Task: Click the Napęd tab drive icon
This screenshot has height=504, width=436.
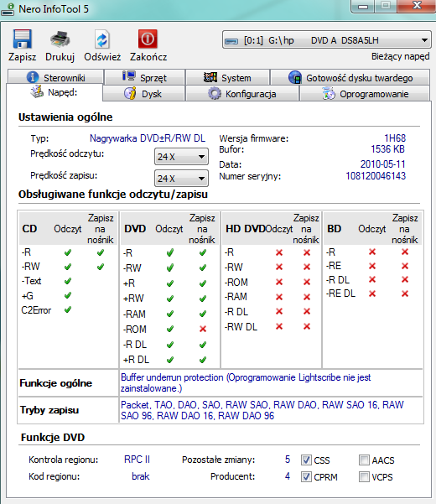Action: tap(37, 91)
